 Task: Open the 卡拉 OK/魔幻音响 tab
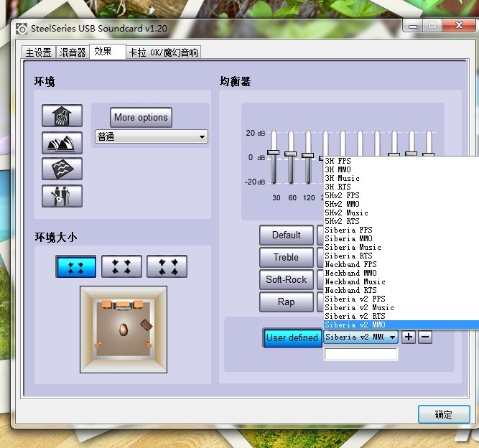pos(164,52)
